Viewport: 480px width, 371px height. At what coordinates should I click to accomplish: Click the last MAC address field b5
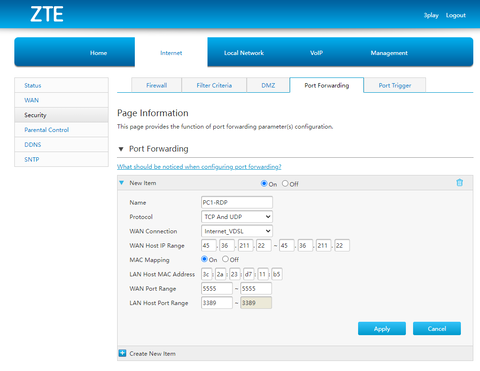coord(277,274)
